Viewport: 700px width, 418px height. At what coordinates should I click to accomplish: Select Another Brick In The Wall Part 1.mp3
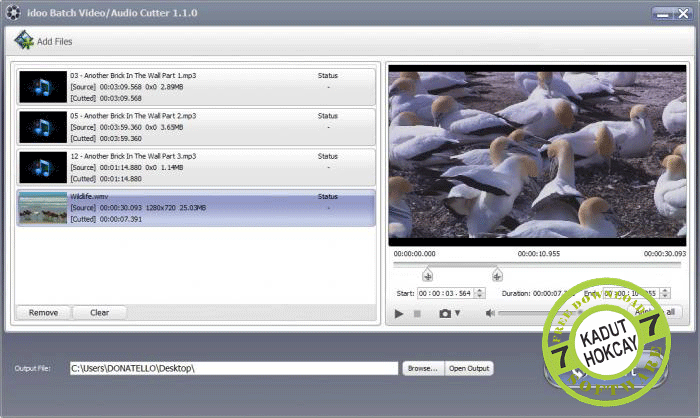click(x=196, y=87)
